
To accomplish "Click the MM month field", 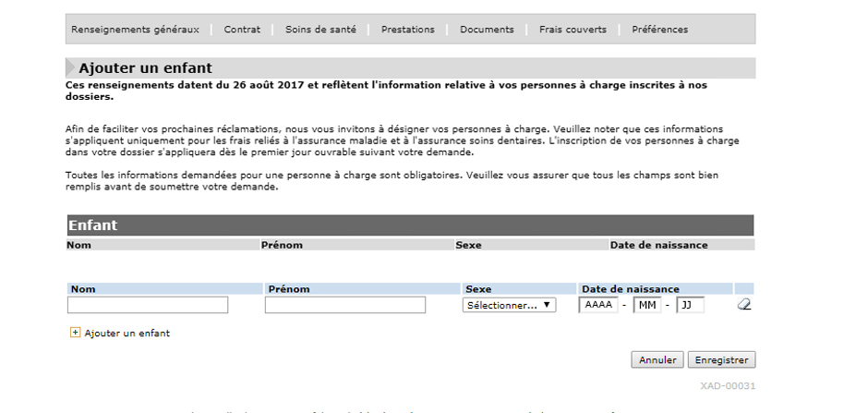I will click(x=647, y=305).
